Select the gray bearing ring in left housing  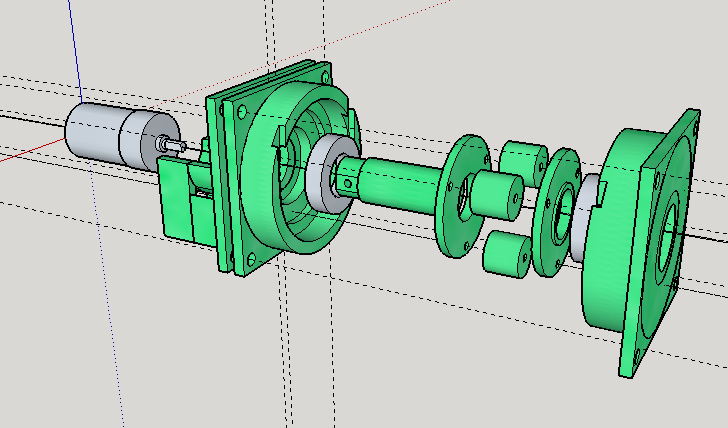tap(326, 176)
